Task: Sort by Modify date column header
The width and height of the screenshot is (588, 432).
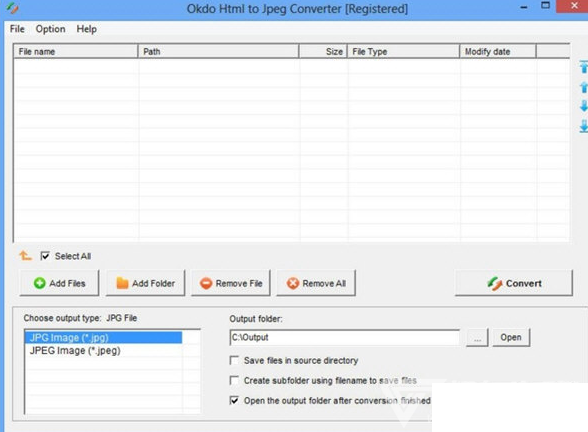Action: [498, 51]
